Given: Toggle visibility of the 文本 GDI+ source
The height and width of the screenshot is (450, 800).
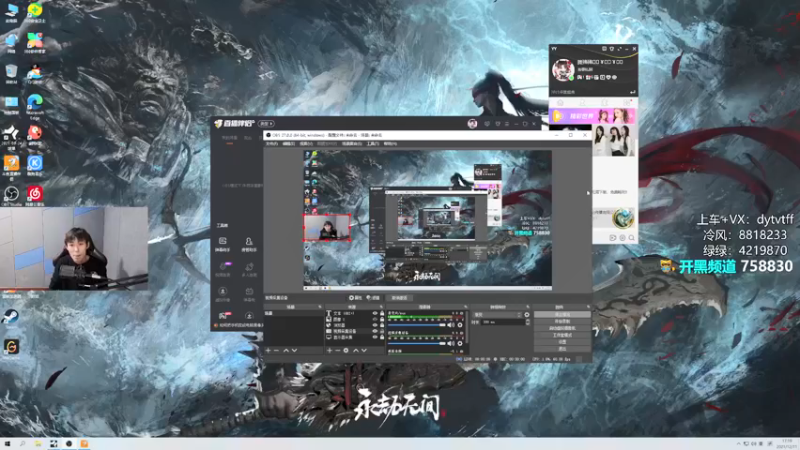Looking at the screenshot, I should [x=376, y=313].
